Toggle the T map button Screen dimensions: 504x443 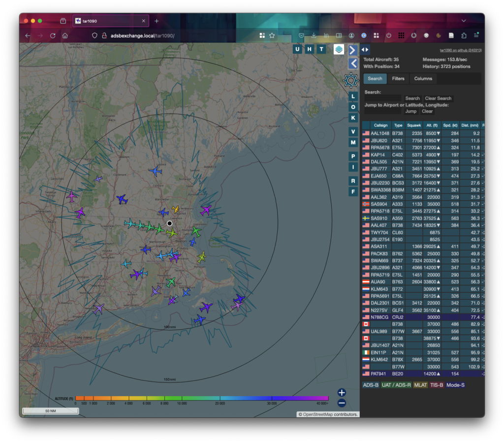[x=321, y=49]
